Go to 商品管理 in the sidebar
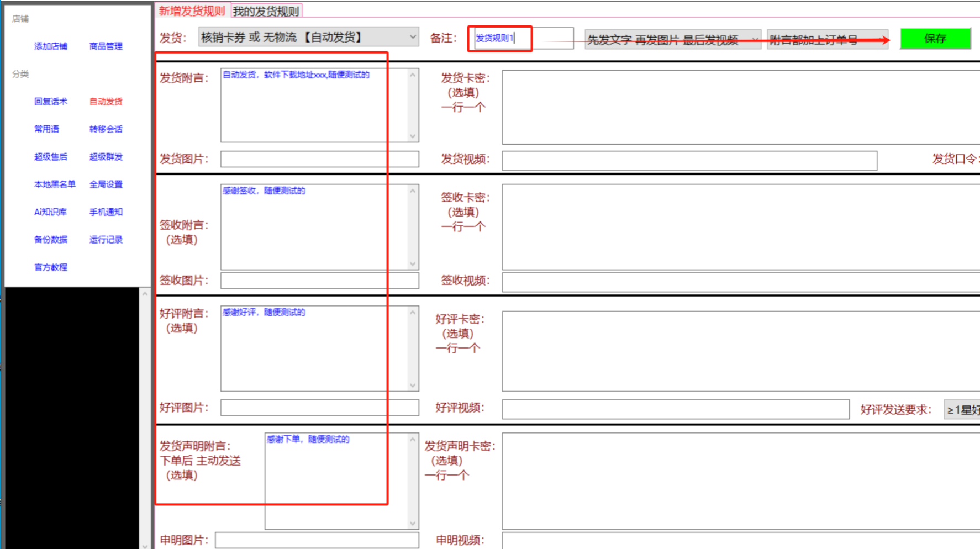980x549 pixels. pyautogui.click(x=106, y=46)
